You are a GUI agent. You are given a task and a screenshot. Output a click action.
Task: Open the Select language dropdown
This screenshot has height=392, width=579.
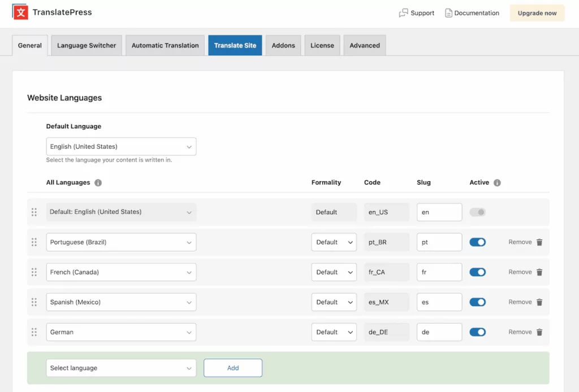tap(121, 368)
